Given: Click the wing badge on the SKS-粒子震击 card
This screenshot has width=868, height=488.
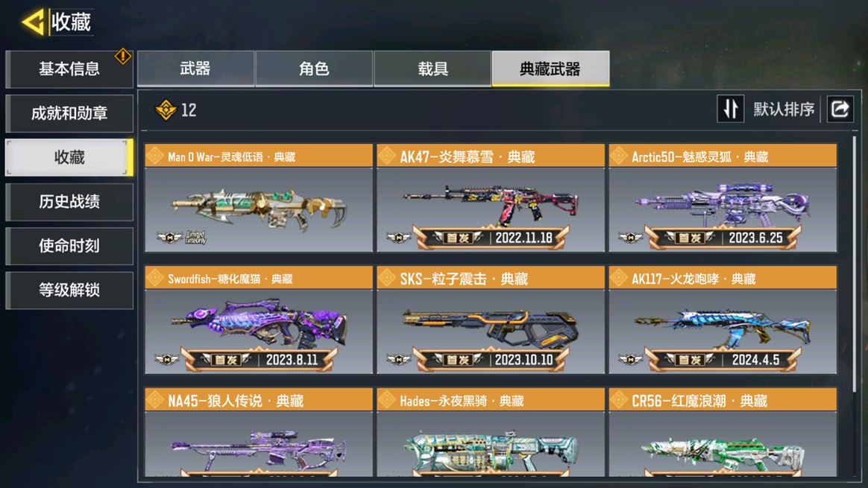Looking at the screenshot, I should 398,360.
